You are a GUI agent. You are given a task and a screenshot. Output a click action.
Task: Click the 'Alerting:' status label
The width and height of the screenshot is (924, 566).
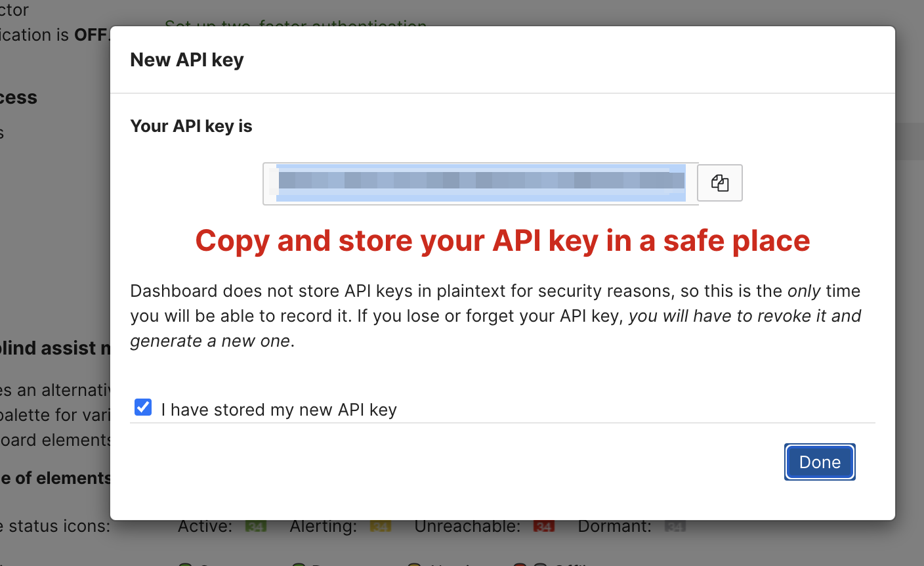coord(324,526)
